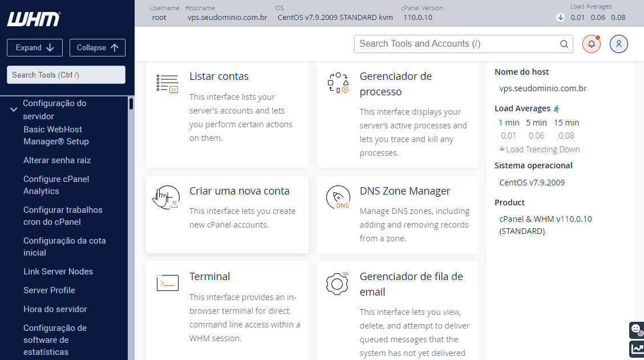This screenshot has height=360, width=644.
Task: Click the header username root
Action: [159, 17]
